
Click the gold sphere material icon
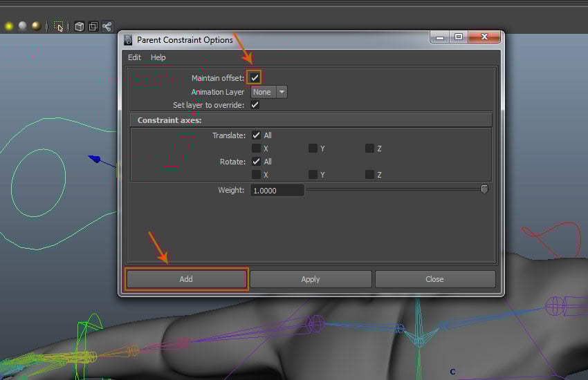(37, 26)
